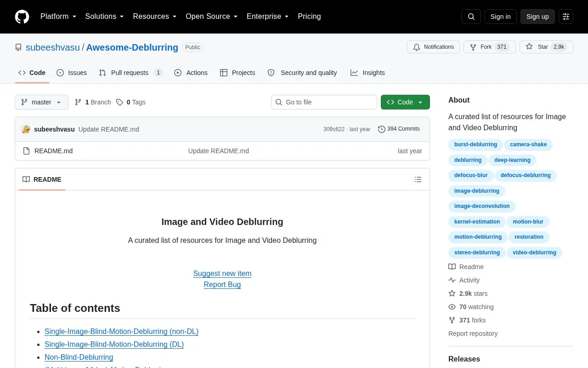The height and width of the screenshot is (368, 588).
Task: Open the Platform dropdown menu
Action: click(x=58, y=17)
